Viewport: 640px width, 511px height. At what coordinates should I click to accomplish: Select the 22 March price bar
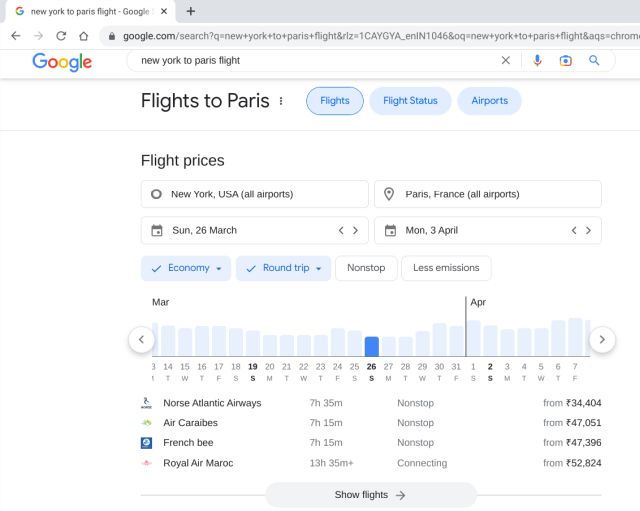304,346
